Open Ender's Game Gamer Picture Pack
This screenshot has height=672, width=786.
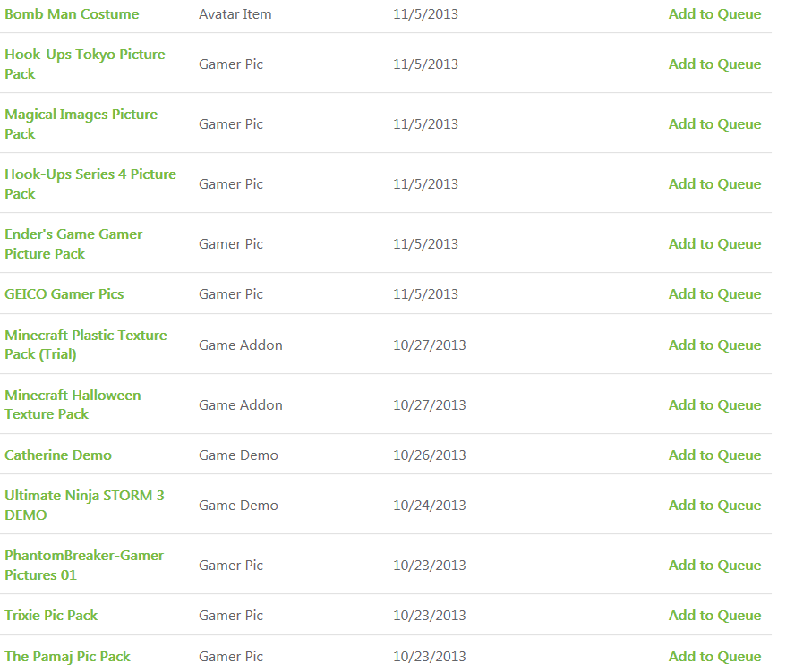(73, 244)
